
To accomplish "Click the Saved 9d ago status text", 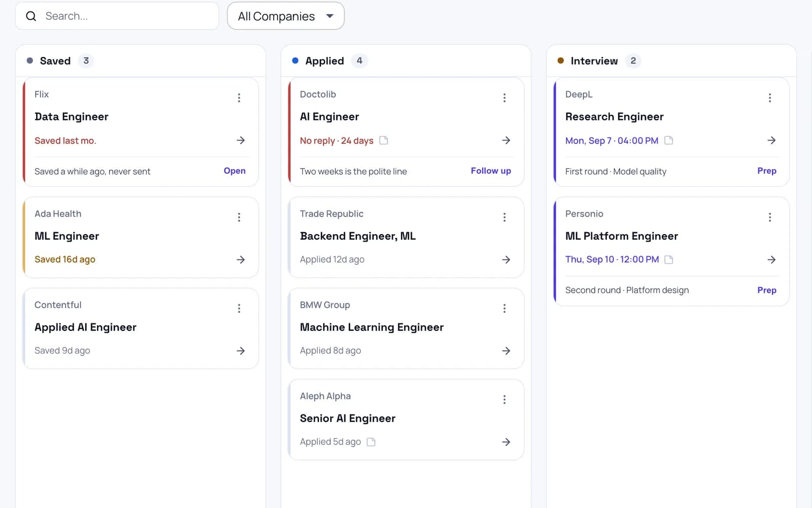I will (62, 351).
